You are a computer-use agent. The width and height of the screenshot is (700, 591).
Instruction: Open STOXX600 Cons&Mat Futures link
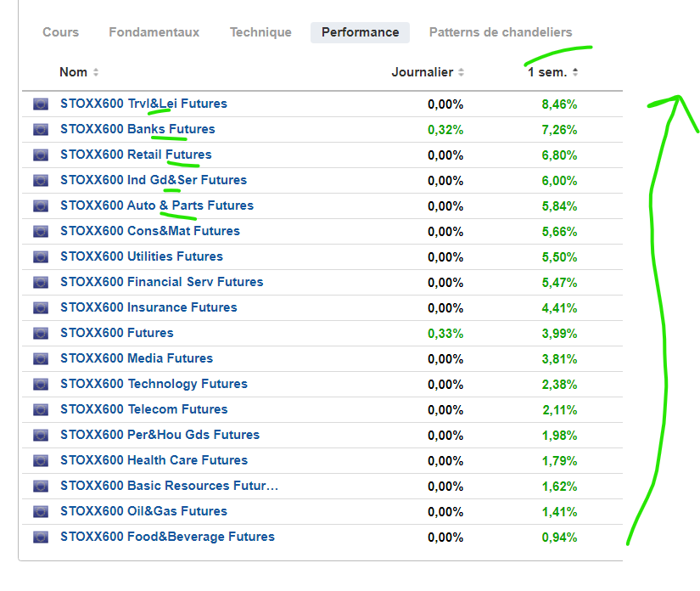tap(150, 231)
